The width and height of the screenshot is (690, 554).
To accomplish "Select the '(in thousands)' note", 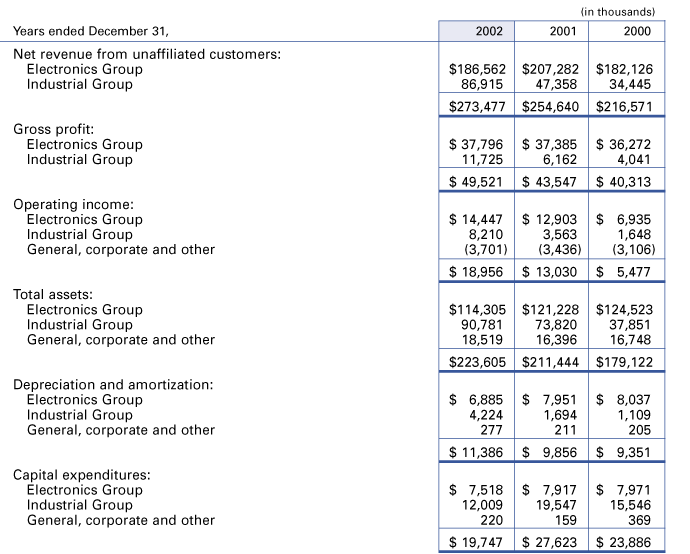I will click(618, 11).
